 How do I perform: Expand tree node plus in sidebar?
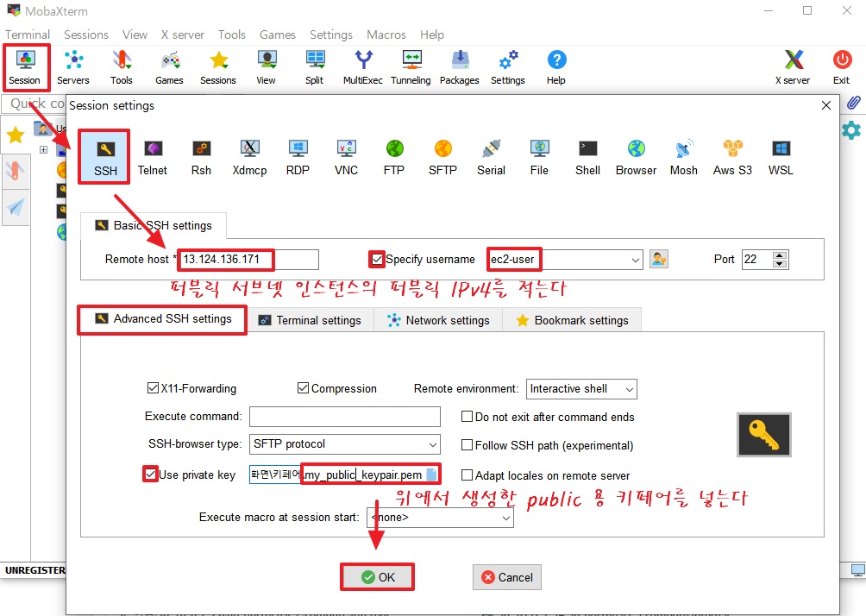click(44, 149)
